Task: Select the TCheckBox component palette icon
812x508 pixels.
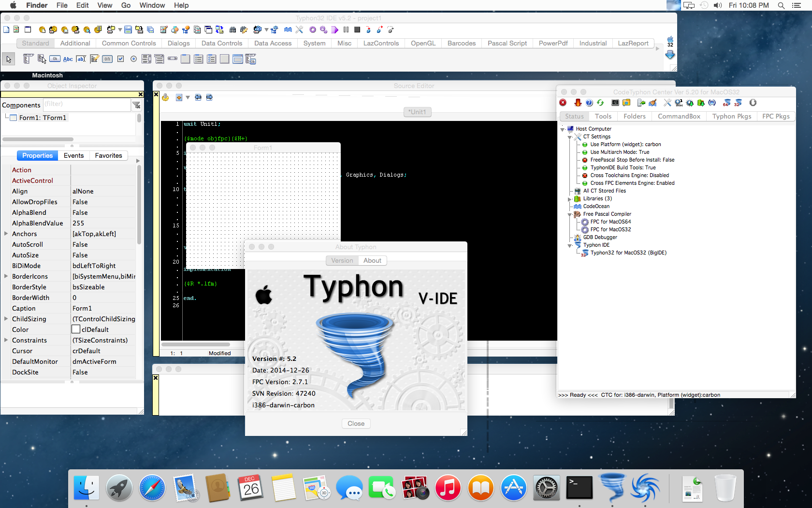Action: [x=120, y=59]
